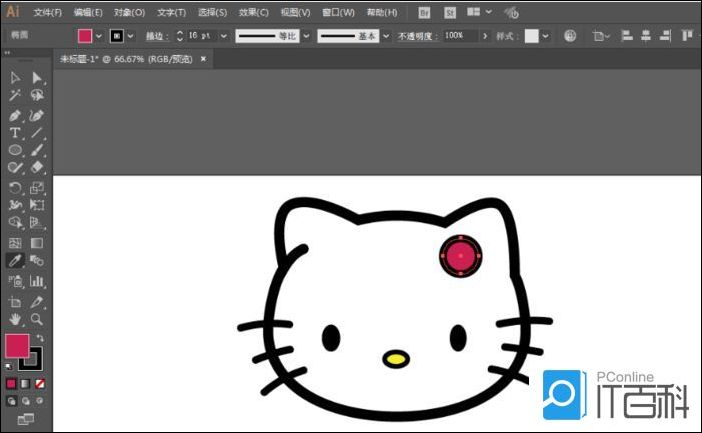Activate the Zoom tool
702x433 pixels.
coord(37,319)
